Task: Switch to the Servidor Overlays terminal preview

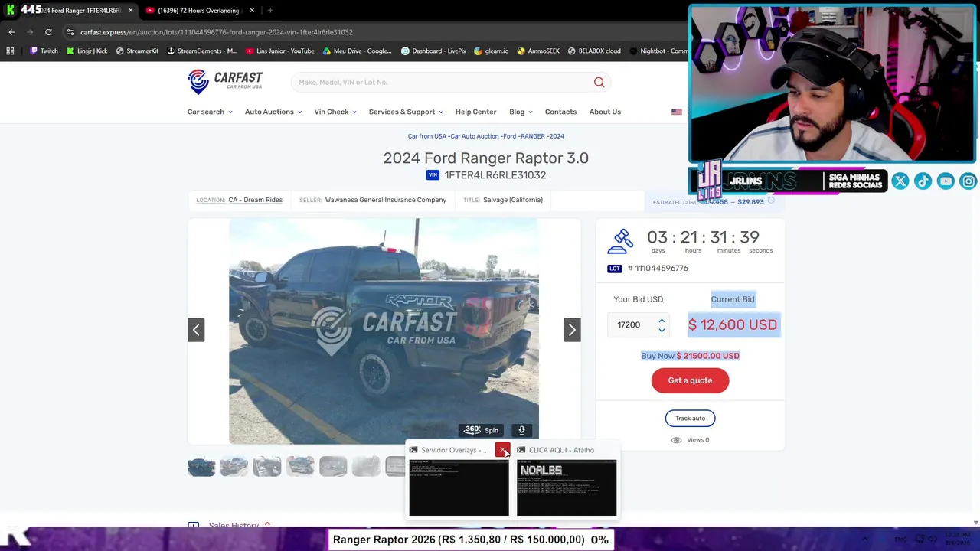Action: click(x=459, y=487)
